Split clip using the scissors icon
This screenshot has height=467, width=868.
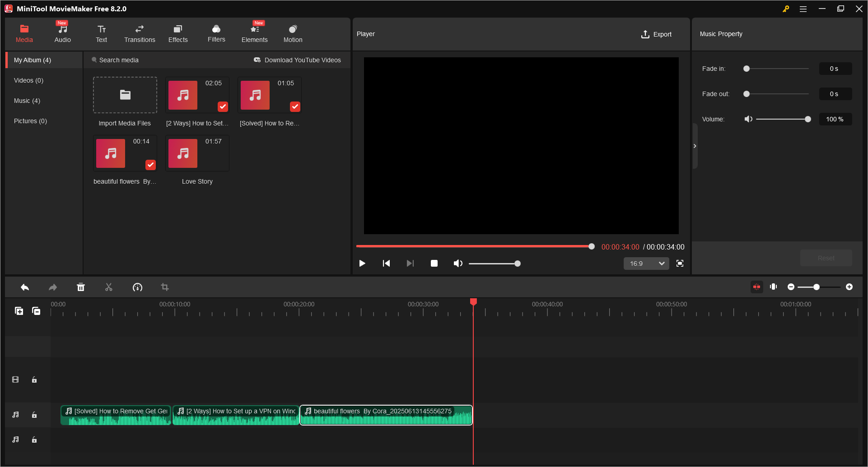pos(109,287)
